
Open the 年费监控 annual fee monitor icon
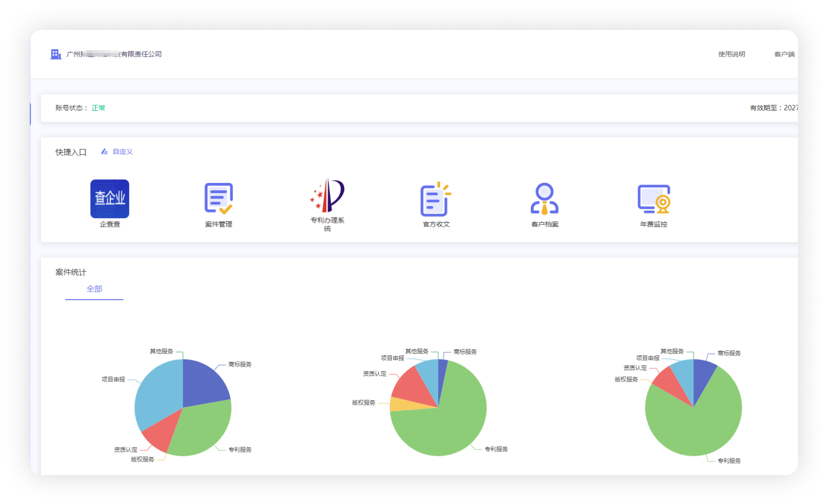(653, 199)
